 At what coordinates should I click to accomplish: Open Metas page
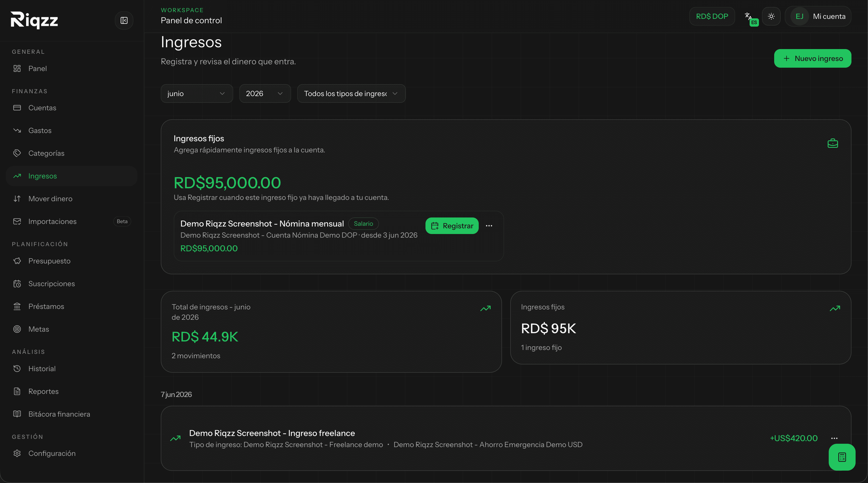click(x=71, y=329)
